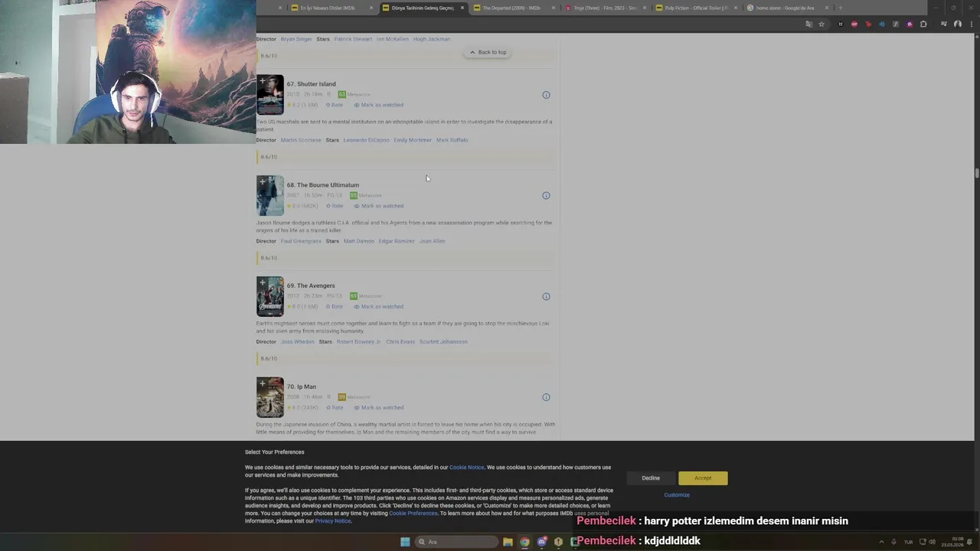
Task: Open 70. Ip Man title
Action: tap(301, 387)
